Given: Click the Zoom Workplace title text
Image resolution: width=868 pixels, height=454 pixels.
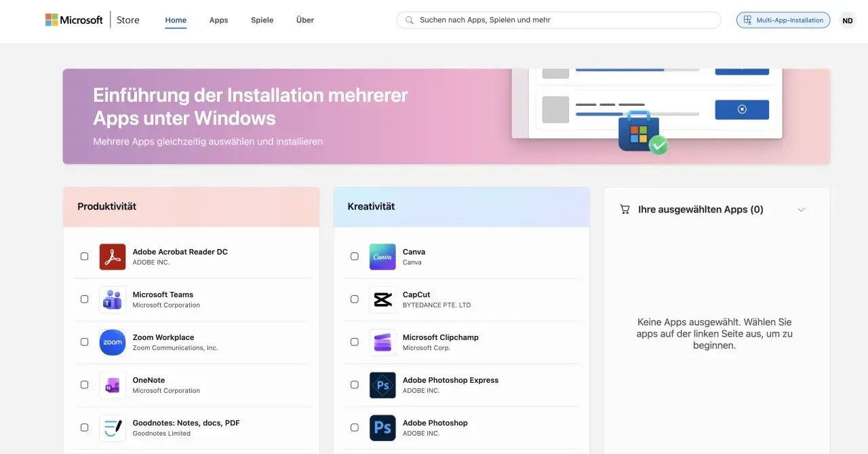Looking at the screenshot, I should (163, 337).
